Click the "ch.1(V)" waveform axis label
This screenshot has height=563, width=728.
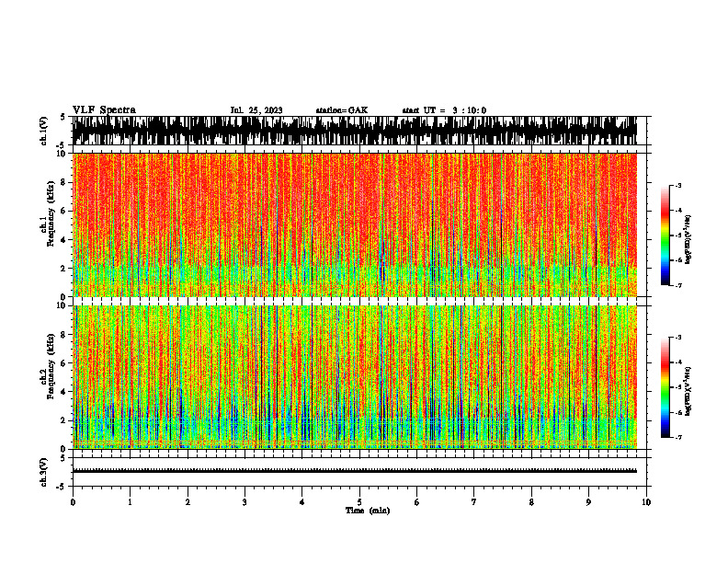(43, 131)
